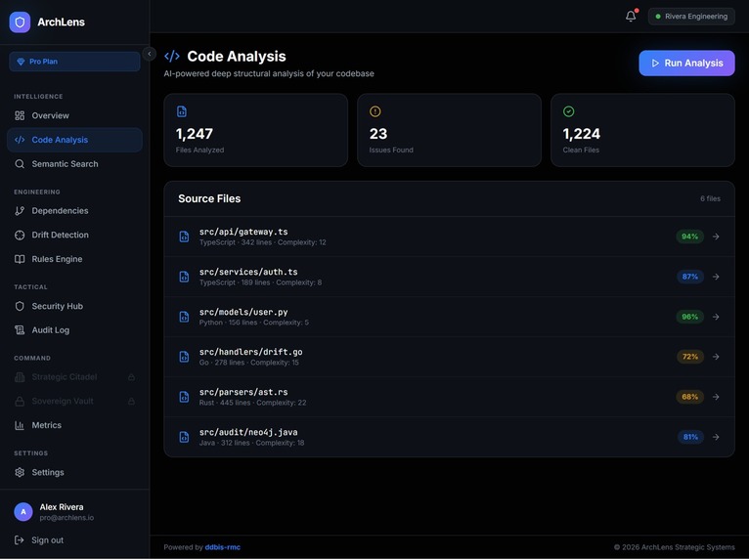
Task: Click the arrow for src/audit/neo4j.java
Action: [x=716, y=437]
